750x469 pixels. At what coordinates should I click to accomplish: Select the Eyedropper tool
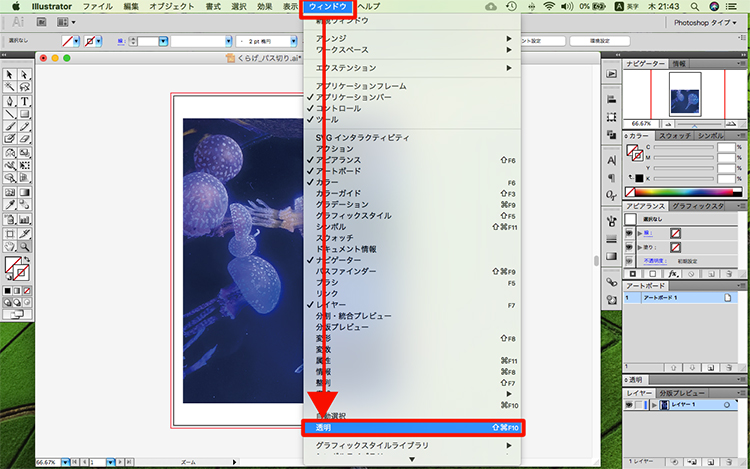pyautogui.click(x=8, y=205)
